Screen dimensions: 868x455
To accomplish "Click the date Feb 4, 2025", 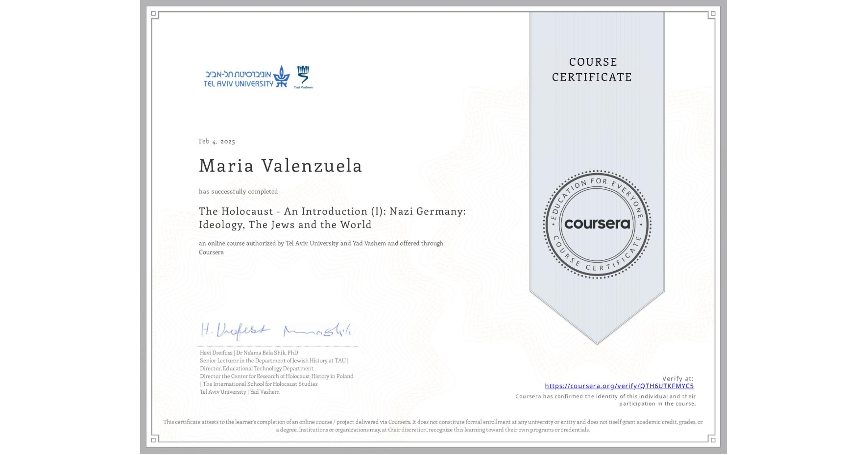I will [x=217, y=141].
